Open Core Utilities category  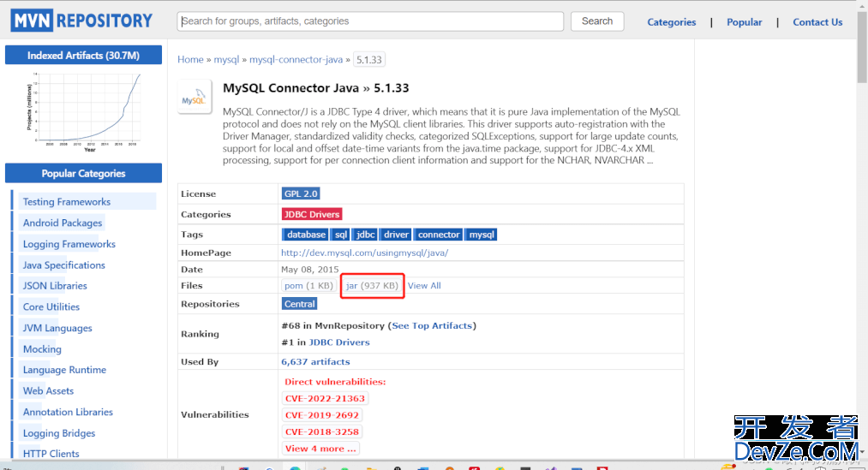point(51,306)
